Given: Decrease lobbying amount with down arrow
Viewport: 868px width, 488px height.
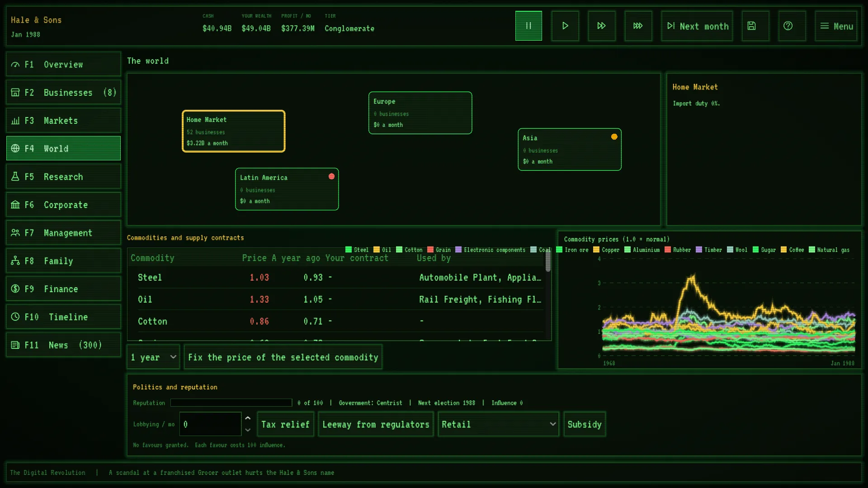Looking at the screenshot, I should click(248, 430).
